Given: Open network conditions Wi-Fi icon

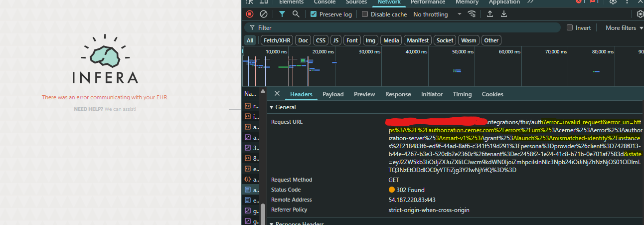Looking at the screenshot, I should click(x=472, y=14).
